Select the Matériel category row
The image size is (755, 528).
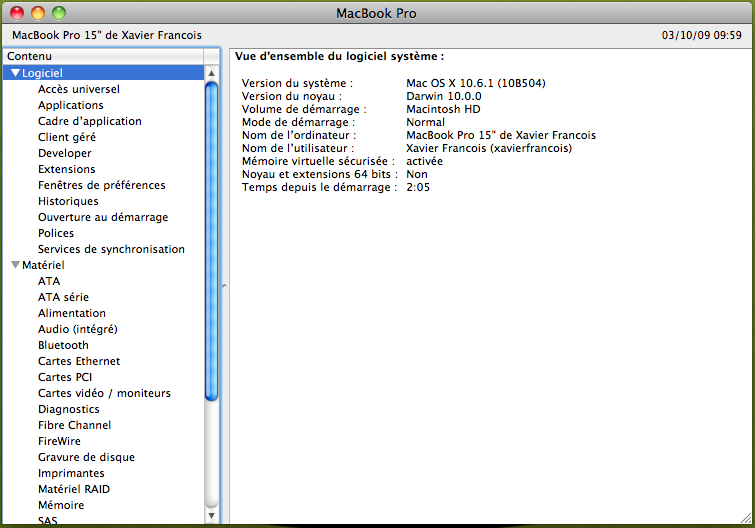point(104,265)
